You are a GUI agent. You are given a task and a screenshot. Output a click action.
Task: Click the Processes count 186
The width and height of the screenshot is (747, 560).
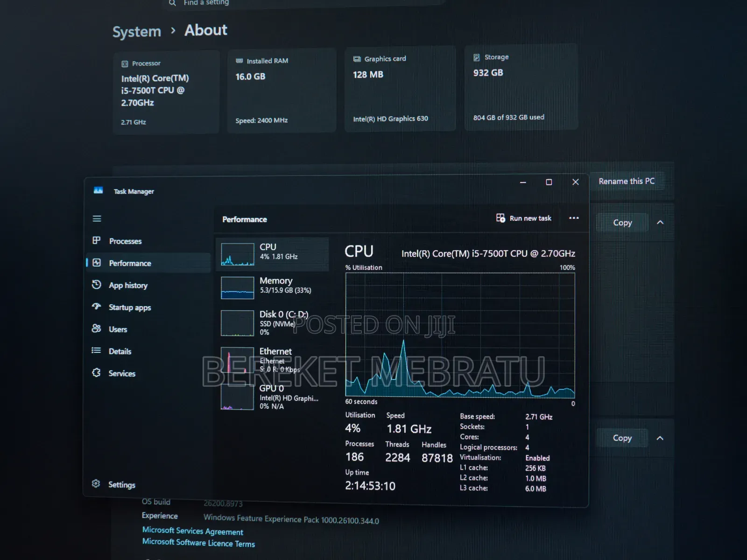(x=354, y=457)
